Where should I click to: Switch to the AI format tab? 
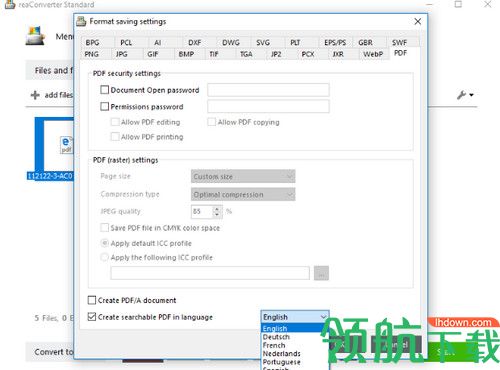(x=157, y=43)
